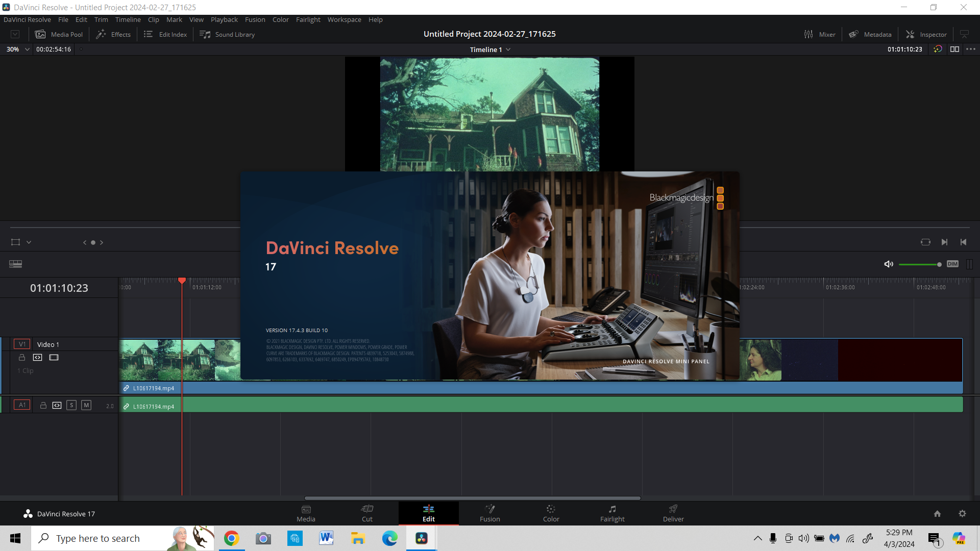Screen dimensions: 980x551
Task: Open File Explorer from taskbar
Action: tap(358, 538)
